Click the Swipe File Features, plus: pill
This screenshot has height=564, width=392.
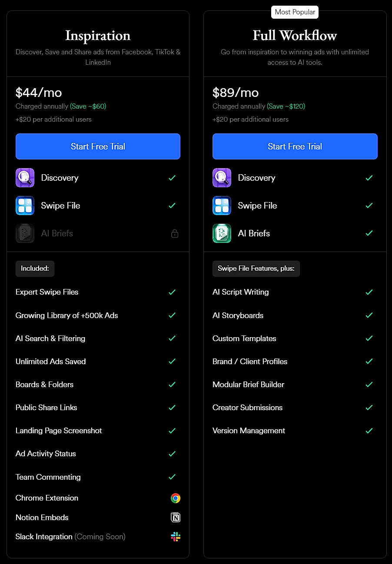pos(256,269)
